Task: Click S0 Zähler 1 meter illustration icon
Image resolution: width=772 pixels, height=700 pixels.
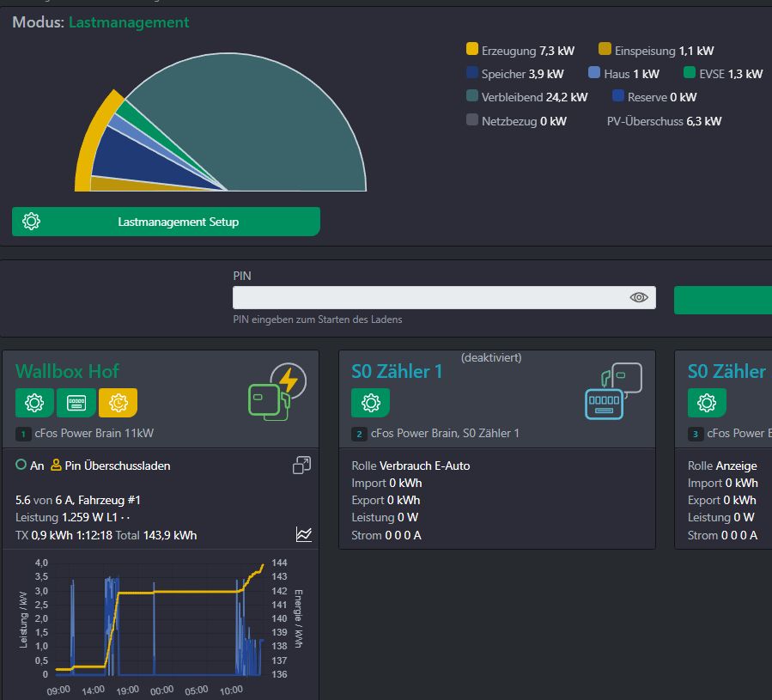Action: [x=613, y=391]
